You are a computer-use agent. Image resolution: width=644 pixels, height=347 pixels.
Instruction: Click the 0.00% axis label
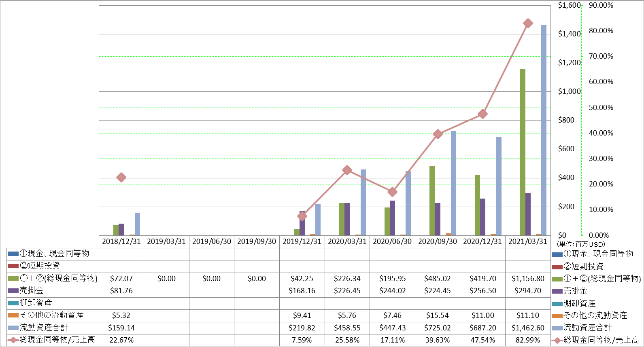pyautogui.click(x=599, y=235)
